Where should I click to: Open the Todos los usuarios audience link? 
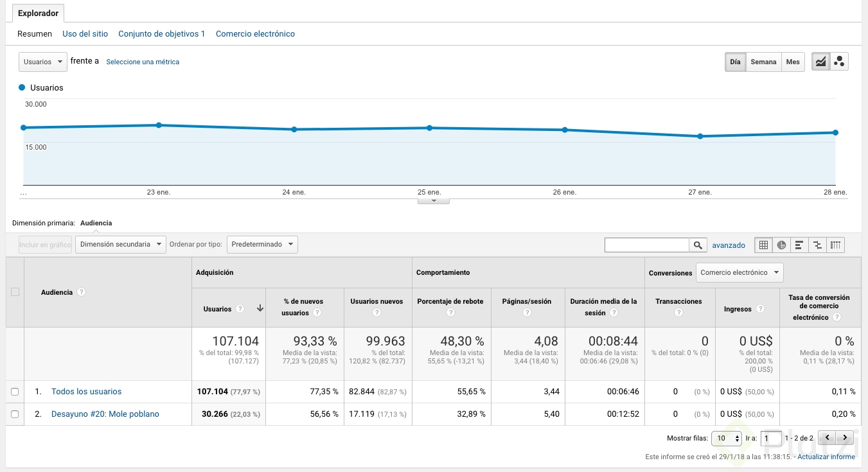pos(87,392)
